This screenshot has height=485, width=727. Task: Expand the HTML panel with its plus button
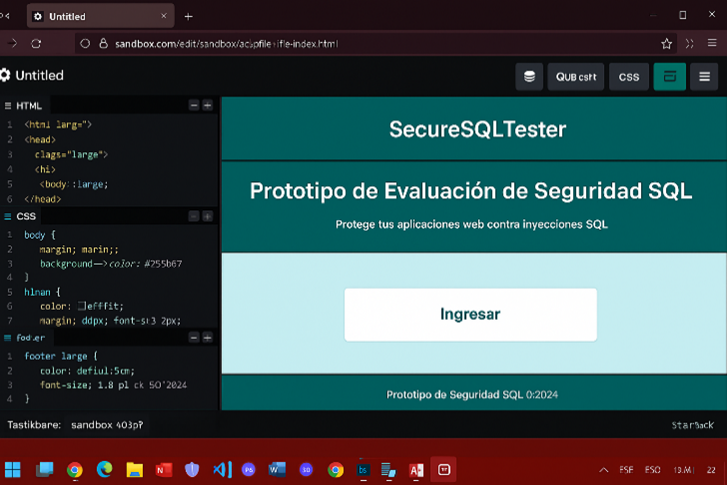click(x=208, y=105)
